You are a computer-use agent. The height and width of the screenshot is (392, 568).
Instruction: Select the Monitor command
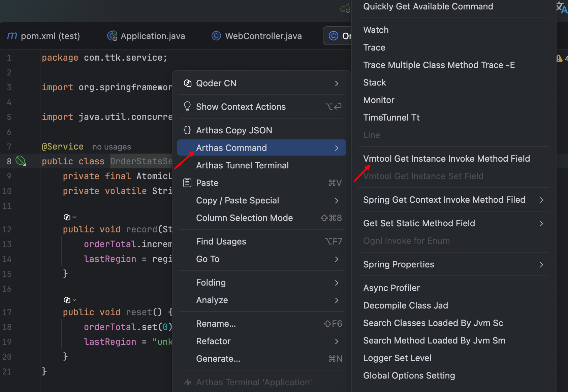coord(453,100)
